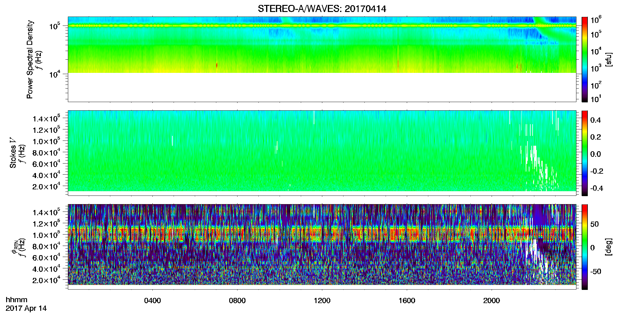Click the 0.4 tick on Stokes colorbar
The width and height of the screenshot is (644, 332).
click(595, 120)
